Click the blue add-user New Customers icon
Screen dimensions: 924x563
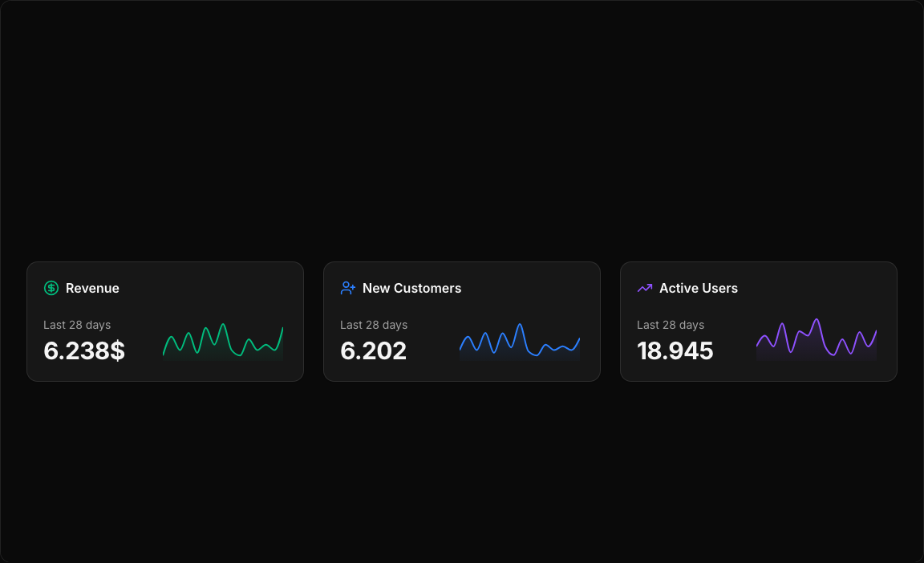pos(348,288)
